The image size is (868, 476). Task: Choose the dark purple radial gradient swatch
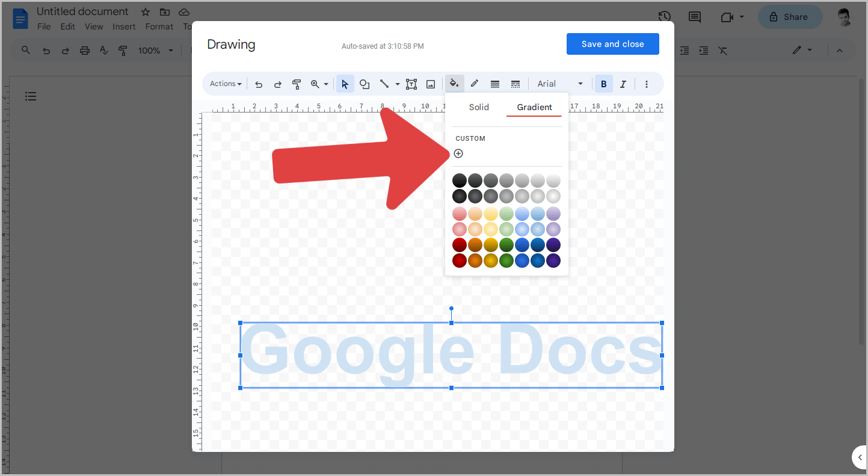click(x=553, y=261)
